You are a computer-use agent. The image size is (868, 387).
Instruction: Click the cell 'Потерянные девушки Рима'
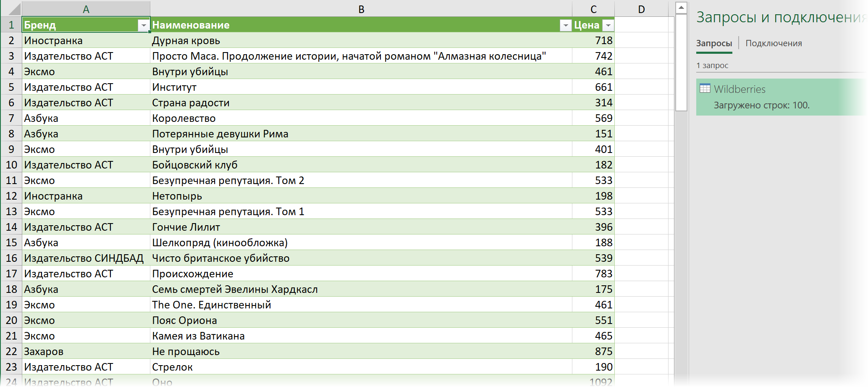point(361,134)
